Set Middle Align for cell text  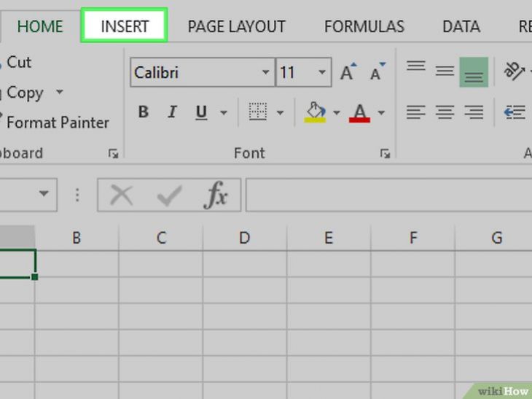[445, 71]
